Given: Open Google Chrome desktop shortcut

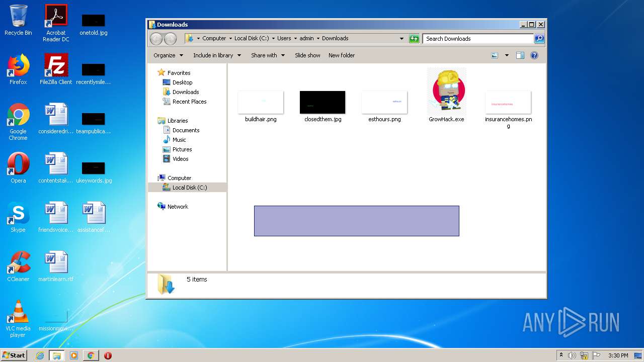Looking at the screenshot, I should pos(18,122).
